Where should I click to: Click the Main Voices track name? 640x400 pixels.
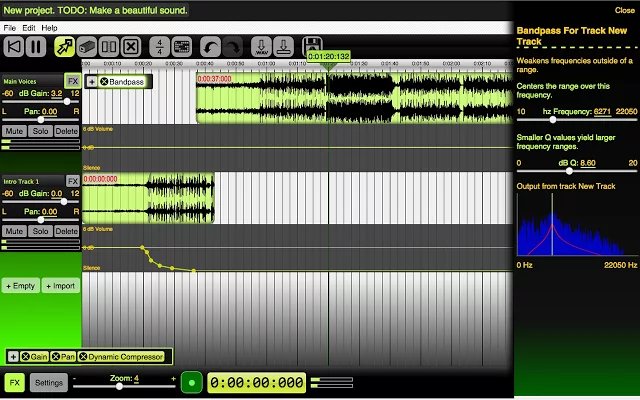pos(20,81)
